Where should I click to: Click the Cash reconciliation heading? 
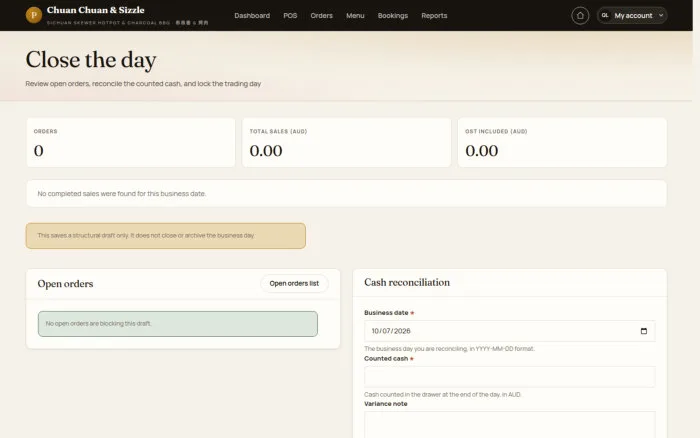point(407,282)
